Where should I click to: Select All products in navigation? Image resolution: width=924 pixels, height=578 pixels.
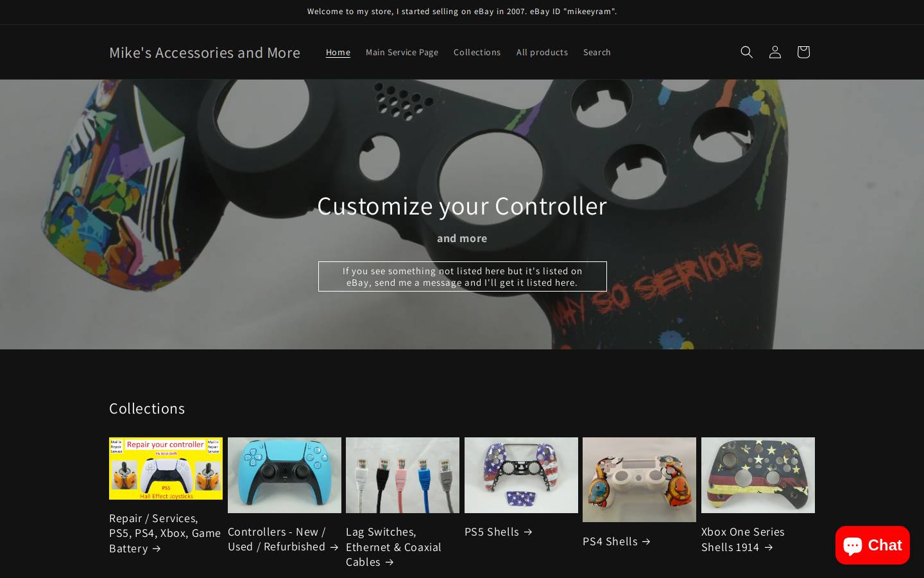coord(542,52)
